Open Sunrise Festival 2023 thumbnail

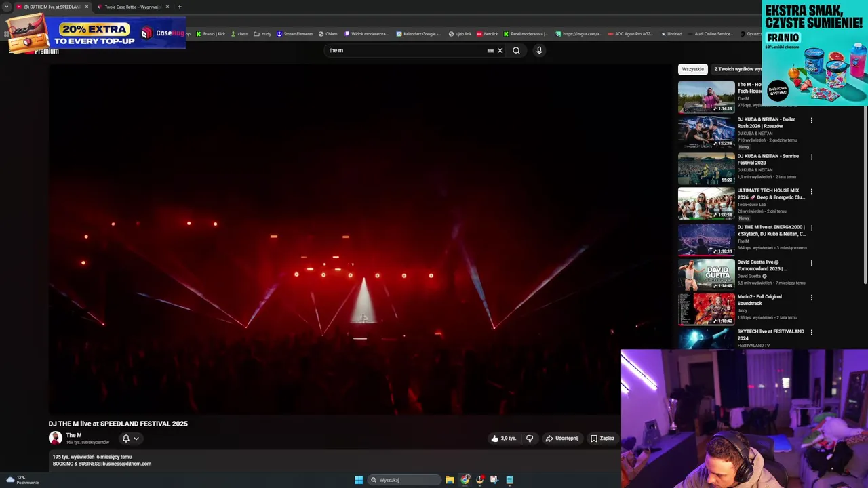click(706, 169)
